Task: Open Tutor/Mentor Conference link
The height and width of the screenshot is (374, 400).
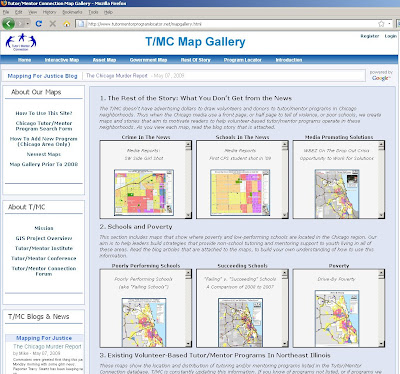Action: coord(44,258)
